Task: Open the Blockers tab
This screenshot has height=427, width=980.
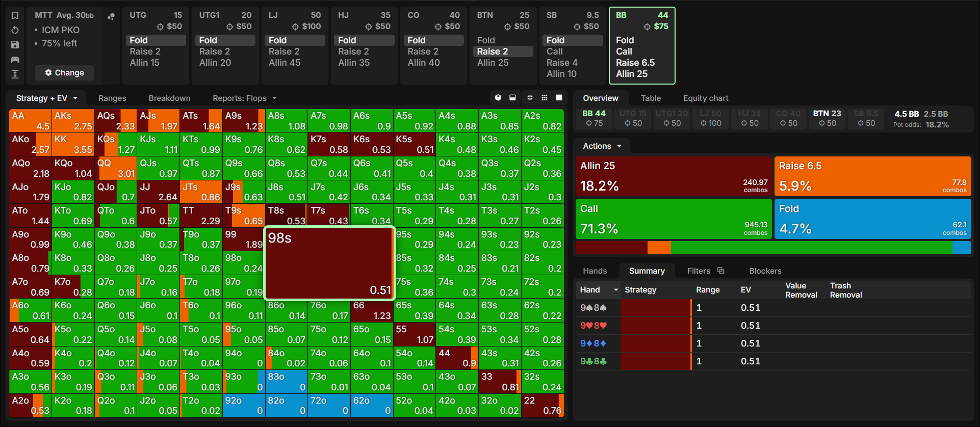Action: (x=765, y=271)
